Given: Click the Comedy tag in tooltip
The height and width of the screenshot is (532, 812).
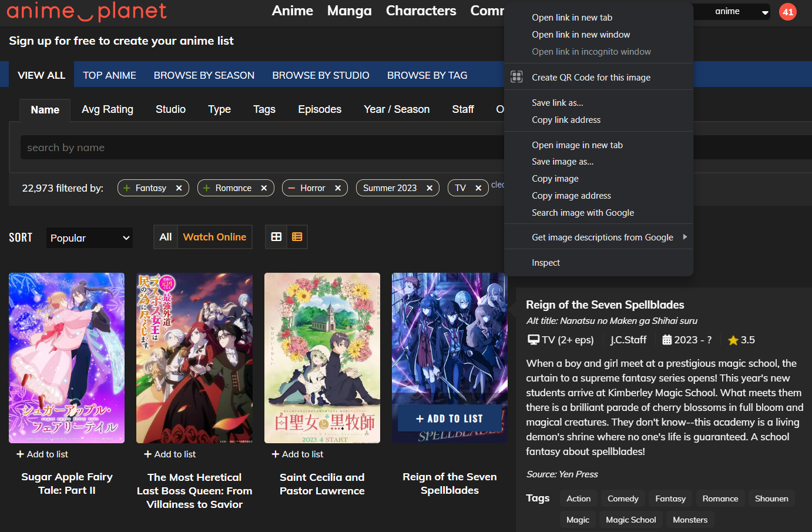Looking at the screenshot, I should coord(623,498).
